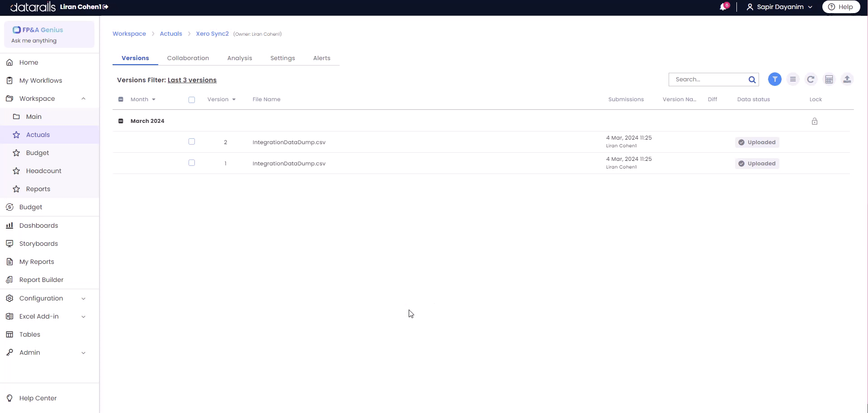Click IntegrationDataDump.csv in version 2 row
868x413 pixels.
pyautogui.click(x=289, y=142)
